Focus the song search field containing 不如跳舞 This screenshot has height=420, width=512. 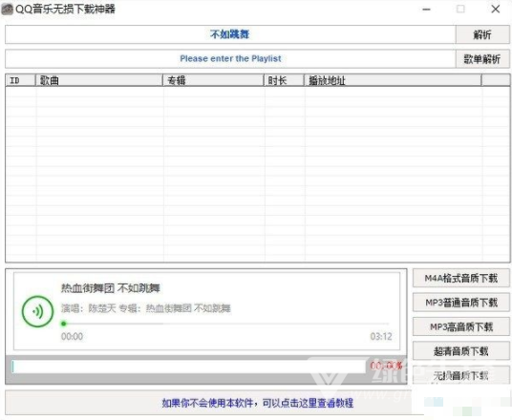tap(230, 34)
